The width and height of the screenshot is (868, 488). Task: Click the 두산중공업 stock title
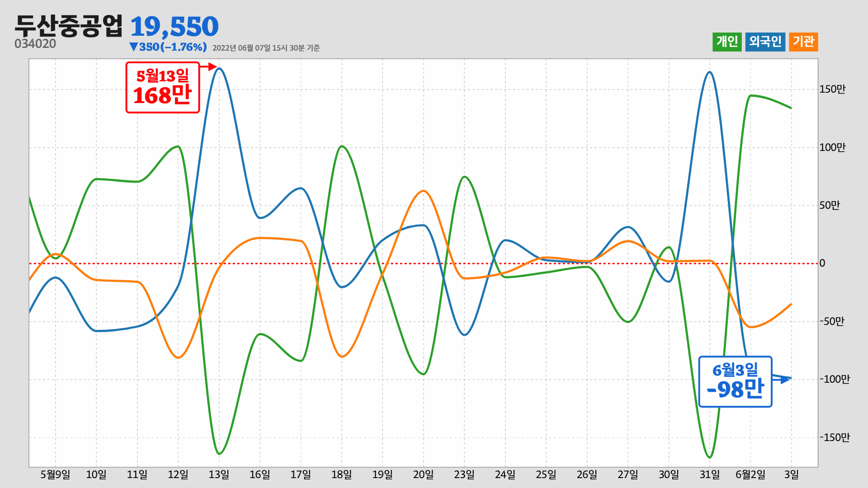pyautogui.click(x=69, y=26)
